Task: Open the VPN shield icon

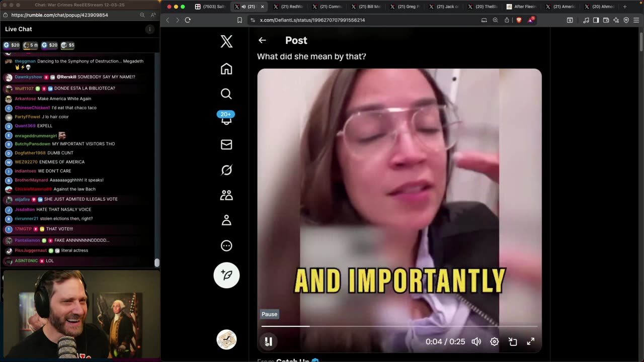Action: click(626, 20)
